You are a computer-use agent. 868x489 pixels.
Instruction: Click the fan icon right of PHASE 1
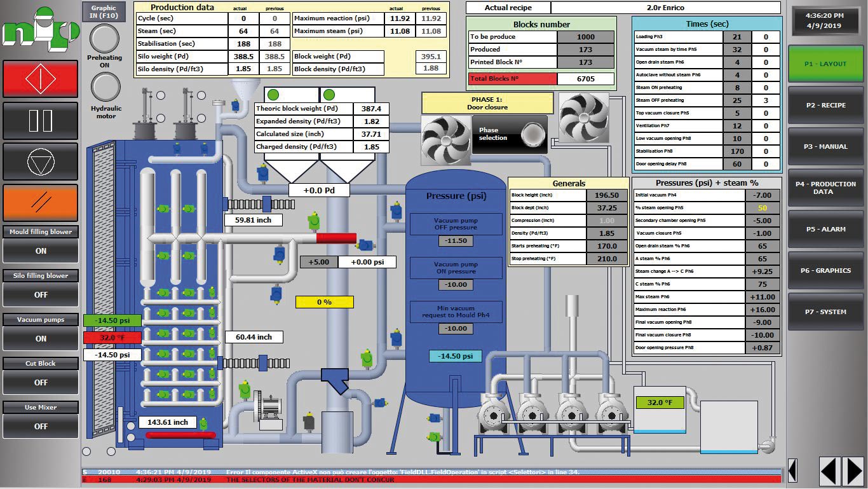tap(584, 118)
